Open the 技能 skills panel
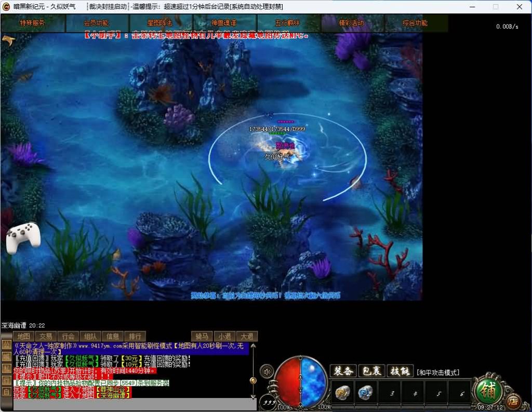The image size is (532, 412). click(x=401, y=371)
